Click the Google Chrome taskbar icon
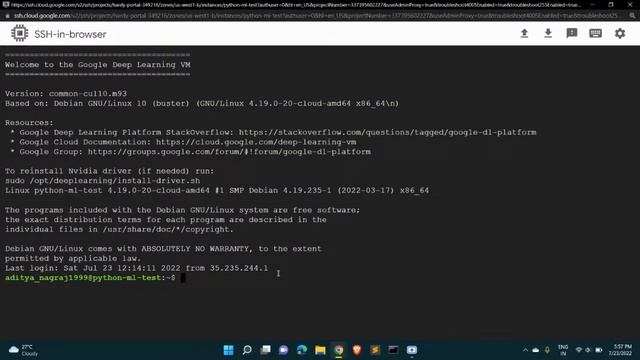This screenshot has height=360, width=640. click(x=338, y=350)
